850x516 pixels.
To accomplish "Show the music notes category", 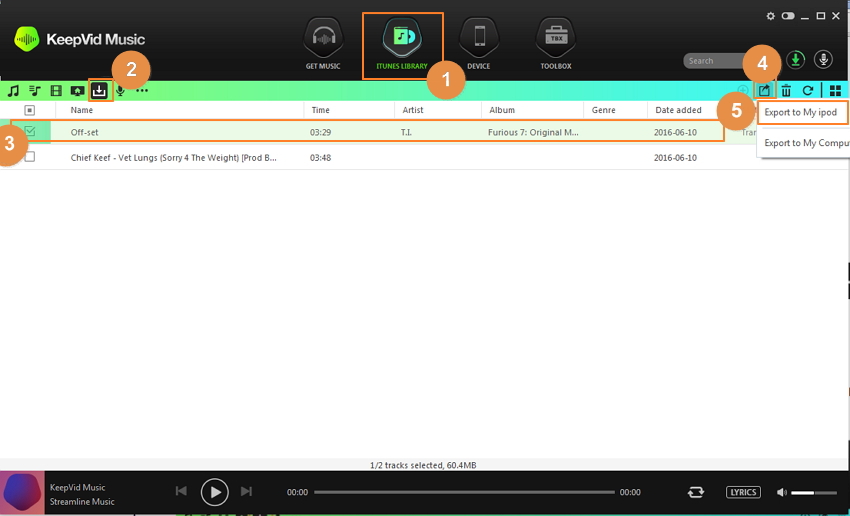I will [x=13, y=91].
